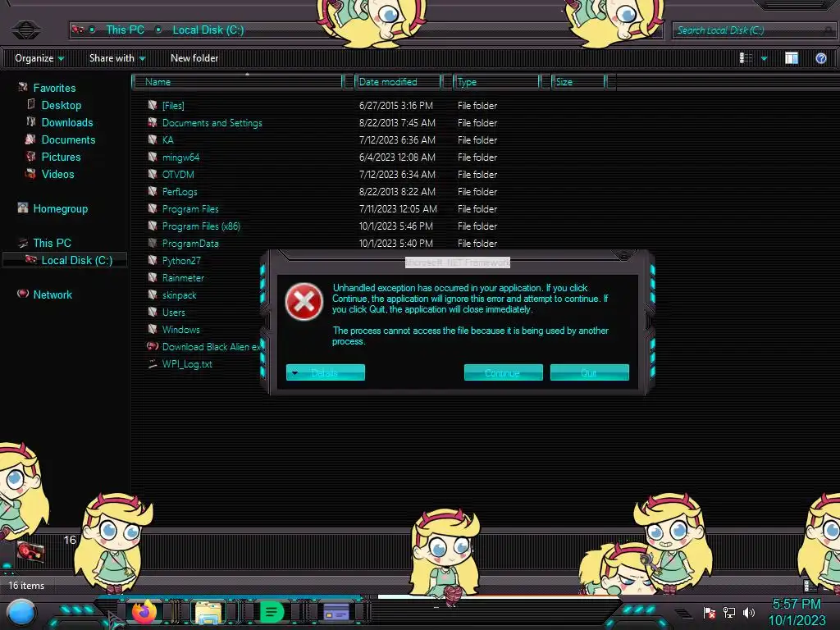Click the Program Files folder icon
The width and height of the screenshot is (840, 630).
pos(153,208)
